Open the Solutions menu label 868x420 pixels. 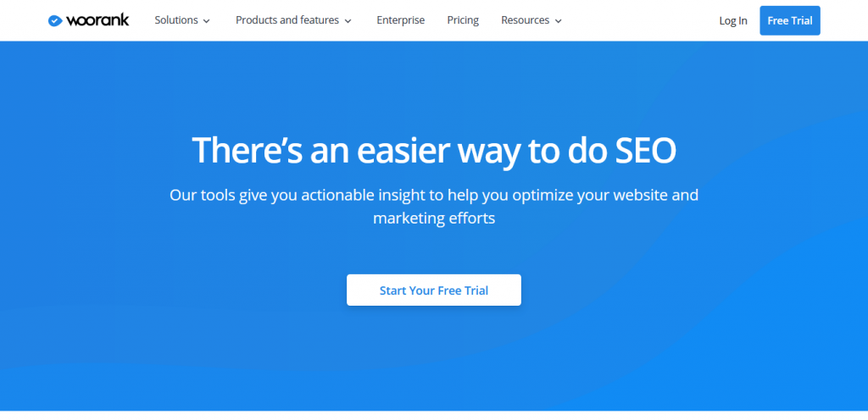click(x=176, y=20)
